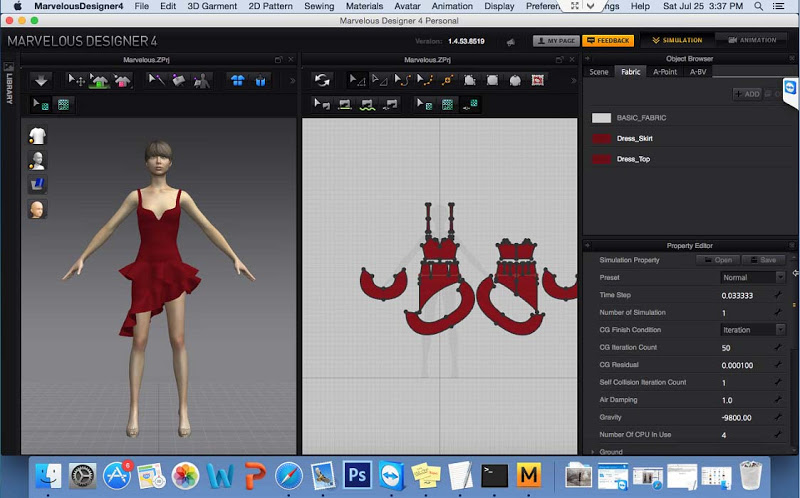Select the Edit Pin needle tool
Screen dimensions: 800x498
156,80
